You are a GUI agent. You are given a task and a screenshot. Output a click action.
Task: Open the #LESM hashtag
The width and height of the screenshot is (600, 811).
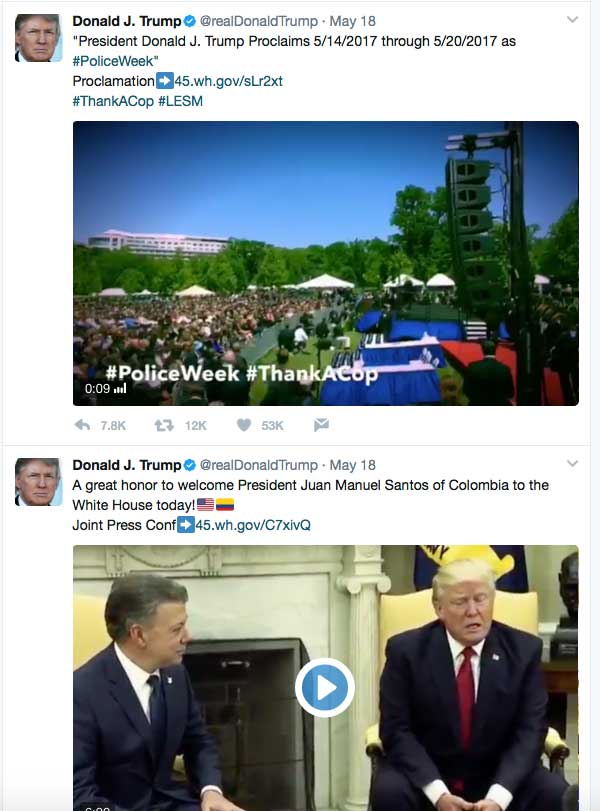click(181, 101)
